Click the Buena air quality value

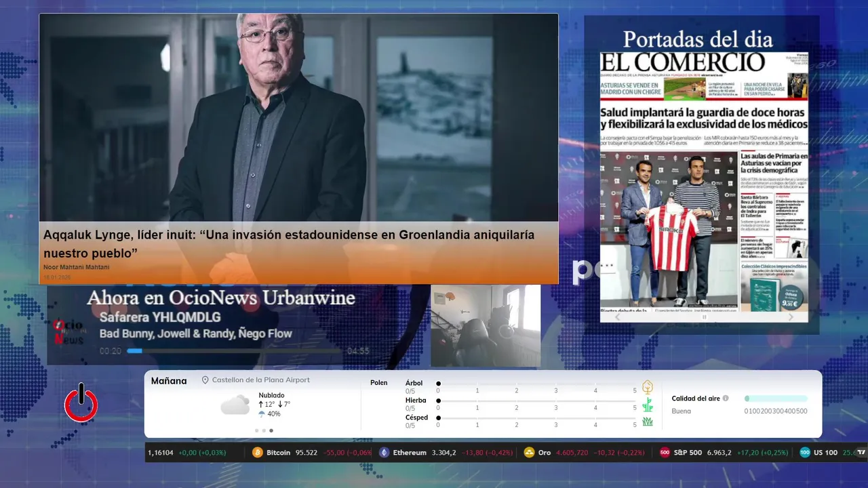(x=682, y=411)
